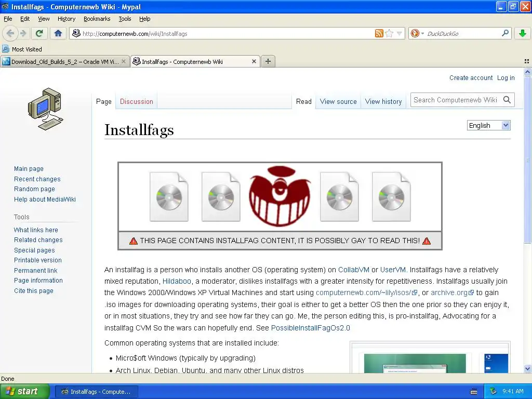Reload the current page
This screenshot has height=399, width=532.
39,33
